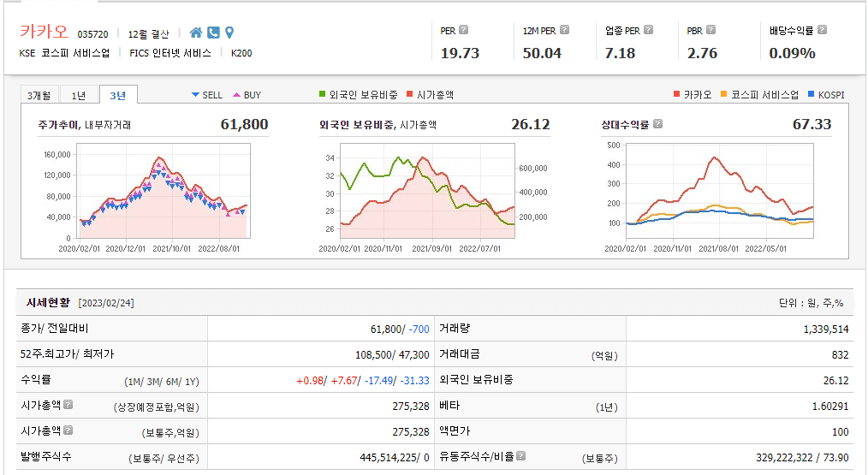
Task: Click the 종가/ 전일대비 row label
Action: coord(54,329)
